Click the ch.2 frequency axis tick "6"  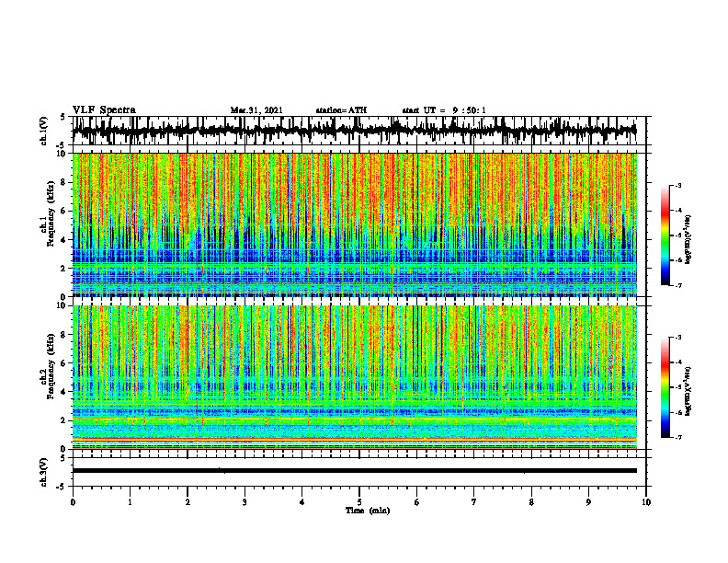pos(64,362)
